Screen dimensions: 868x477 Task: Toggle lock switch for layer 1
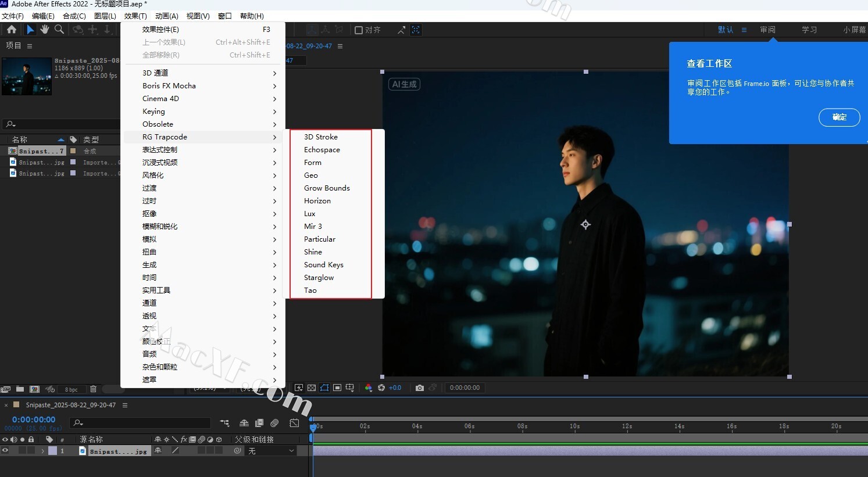[x=31, y=450]
